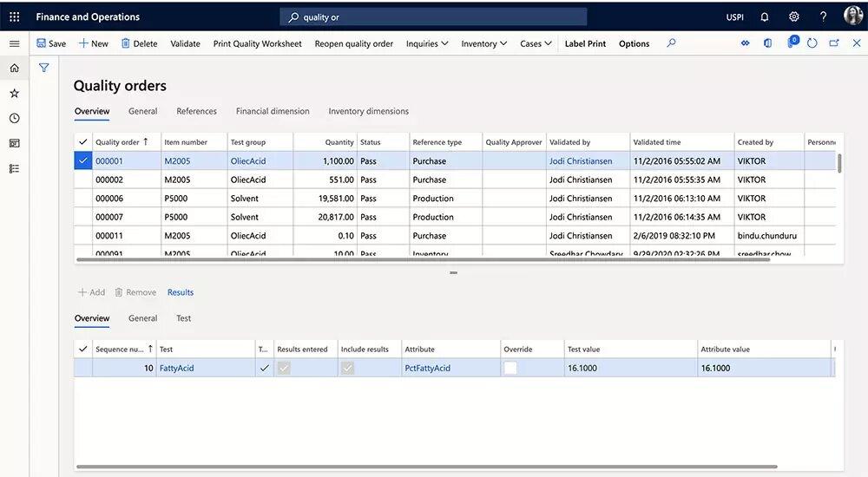Click New in the action bar
This screenshot has width=868, height=477.
pos(93,43)
